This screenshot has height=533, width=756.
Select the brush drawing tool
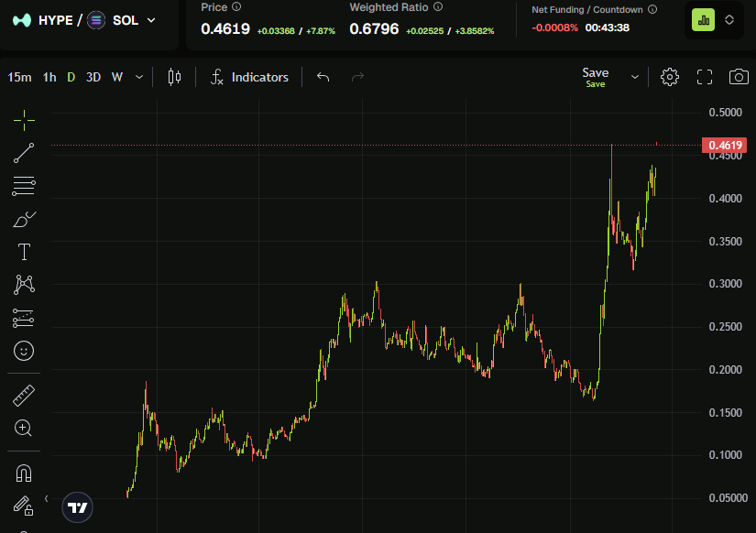[24, 219]
